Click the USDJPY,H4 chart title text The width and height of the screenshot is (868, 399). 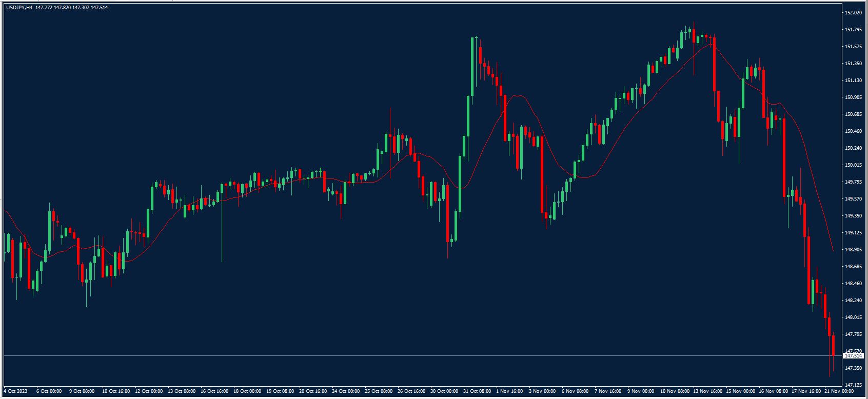click(x=18, y=7)
